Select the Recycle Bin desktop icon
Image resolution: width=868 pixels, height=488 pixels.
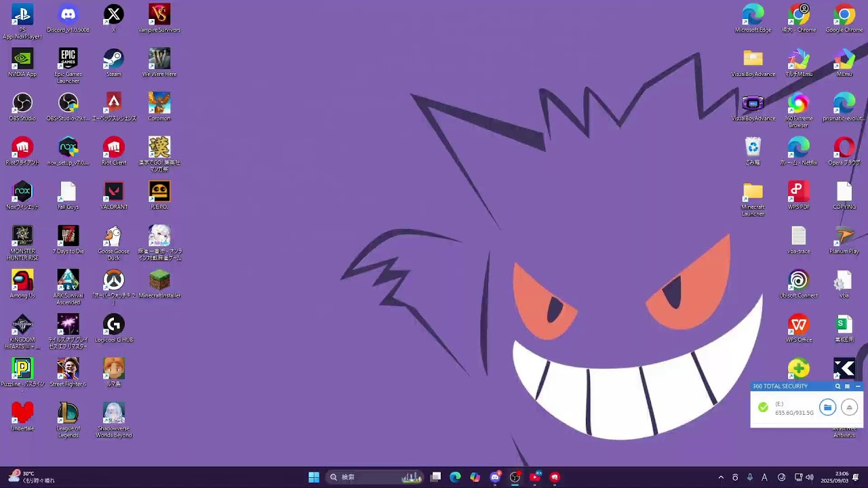[x=753, y=151]
